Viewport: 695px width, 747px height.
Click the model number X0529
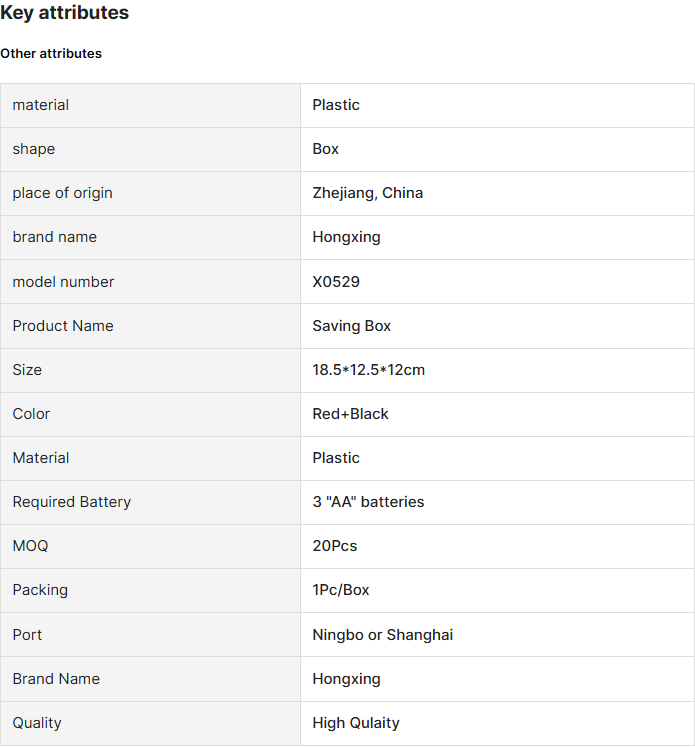(x=336, y=282)
